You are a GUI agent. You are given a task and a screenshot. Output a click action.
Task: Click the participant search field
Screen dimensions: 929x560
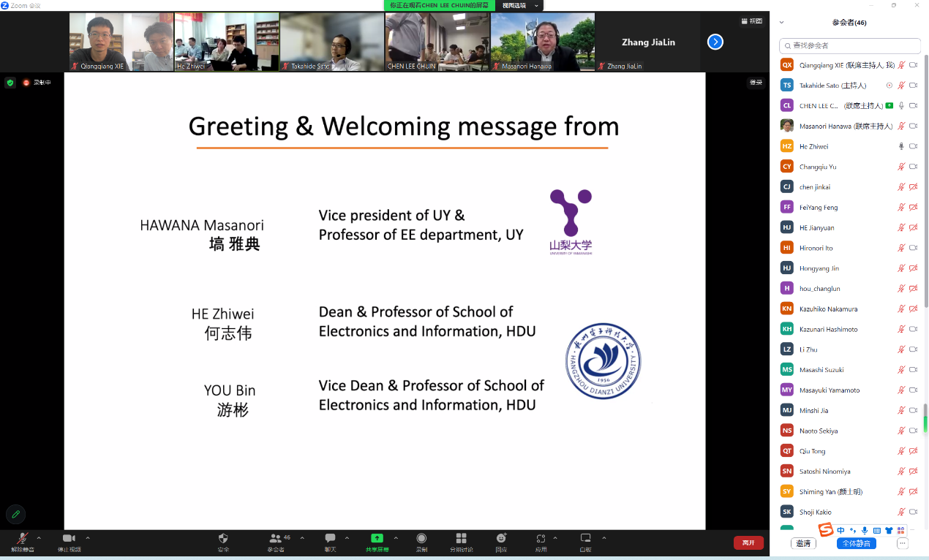[x=850, y=45]
